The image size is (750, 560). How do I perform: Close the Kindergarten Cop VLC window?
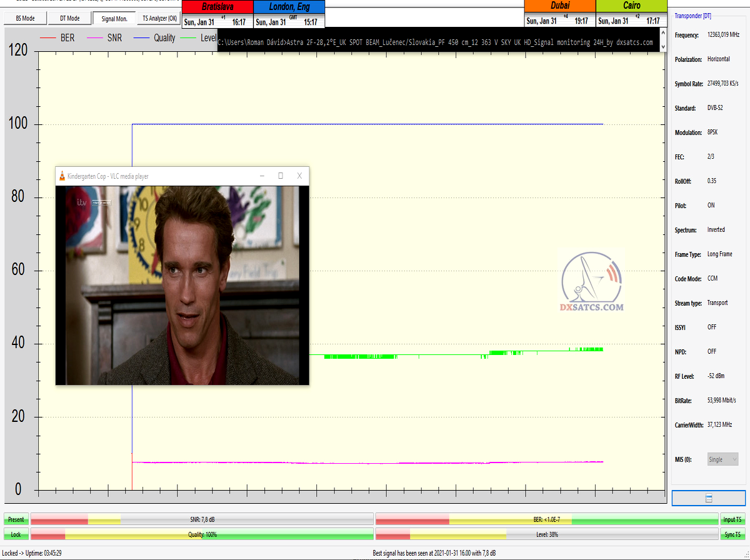coord(299,176)
